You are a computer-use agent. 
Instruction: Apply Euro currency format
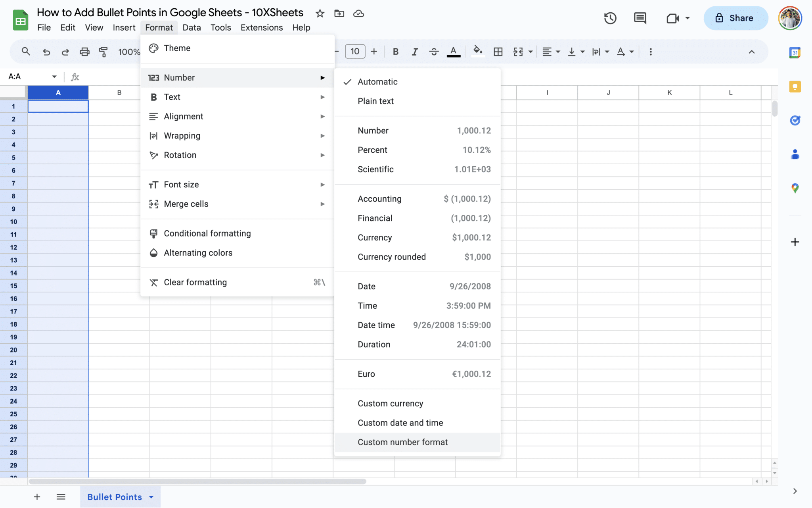(417, 374)
